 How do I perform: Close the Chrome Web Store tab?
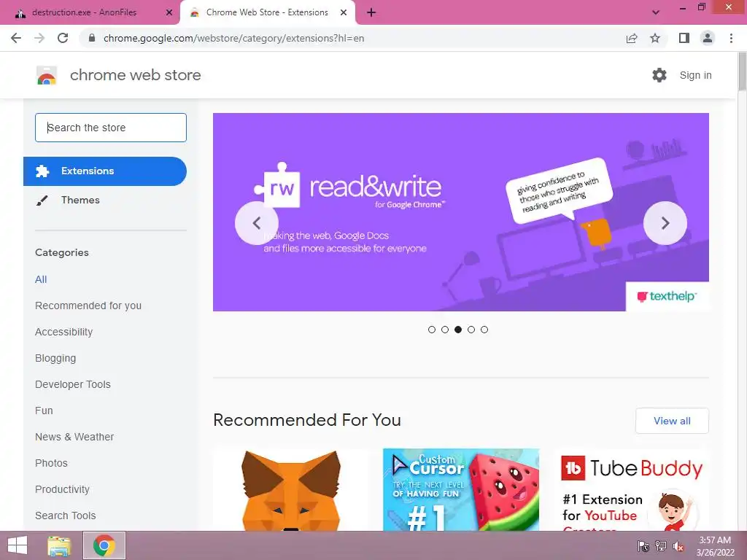[x=344, y=13]
